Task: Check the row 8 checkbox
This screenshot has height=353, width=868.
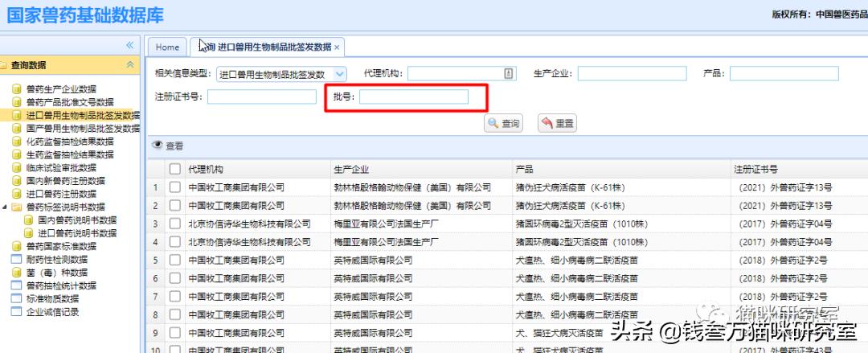Action: click(175, 314)
